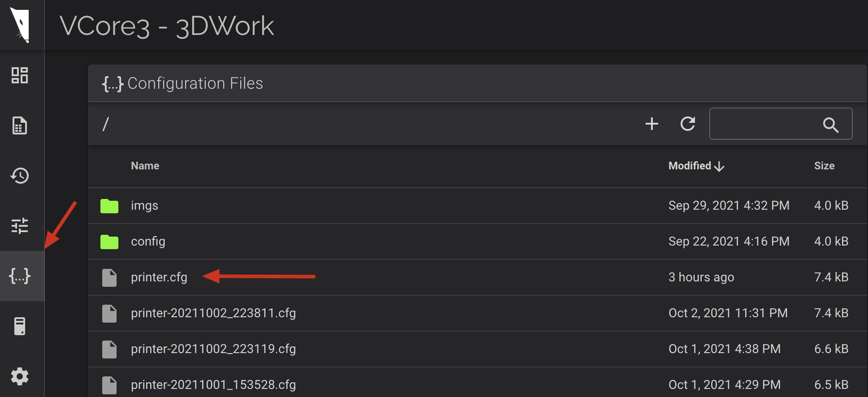868x397 pixels.
Task: Click the search magnifier icon
Action: [x=830, y=125]
